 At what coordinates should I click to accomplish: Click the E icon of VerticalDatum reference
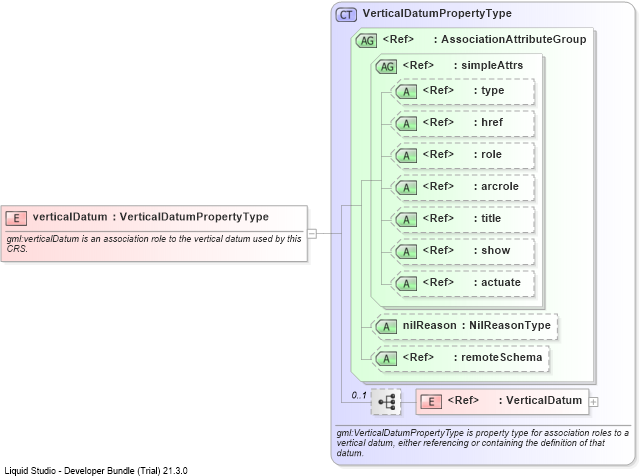coord(431,402)
